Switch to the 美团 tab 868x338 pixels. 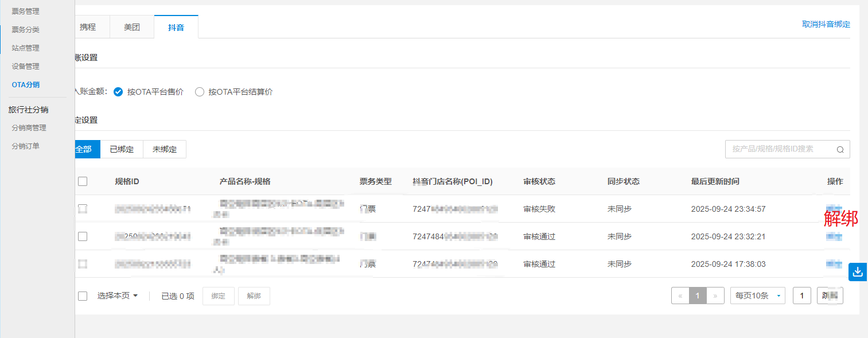(x=132, y=27)
